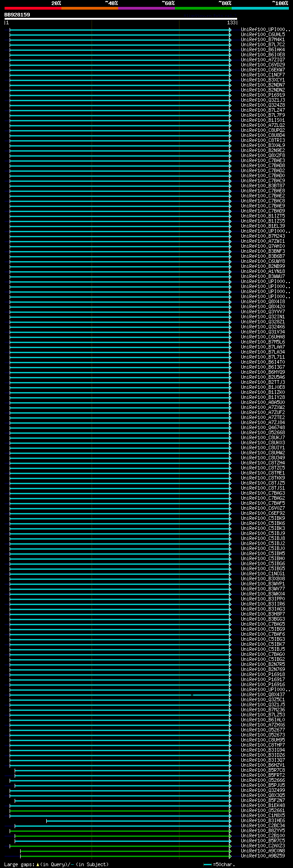The image size is (293, 868).
Task: Select subject UniRef100_B1IS01
Action: (x=263, y=120)
